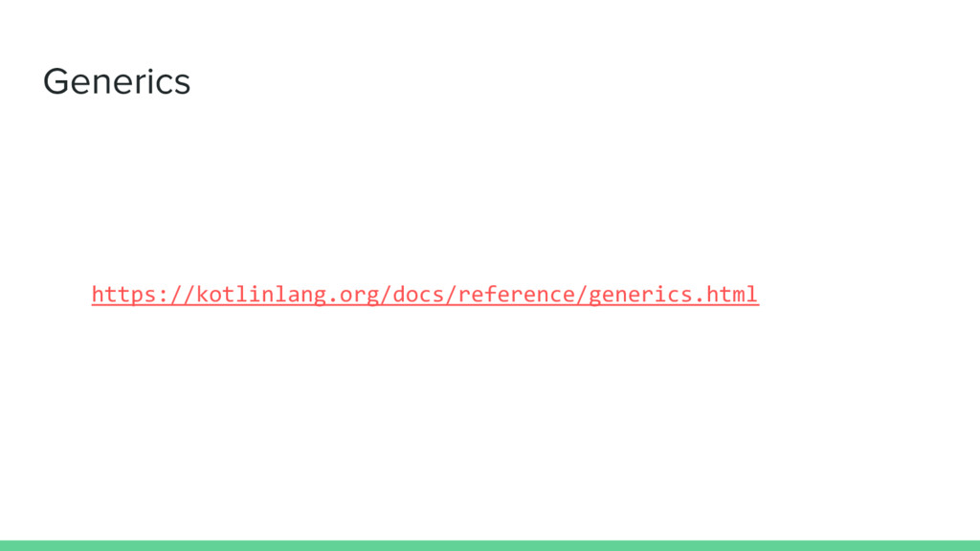Click the 'docs' segment of the URL
980x551 pixels.
(419, 295)
